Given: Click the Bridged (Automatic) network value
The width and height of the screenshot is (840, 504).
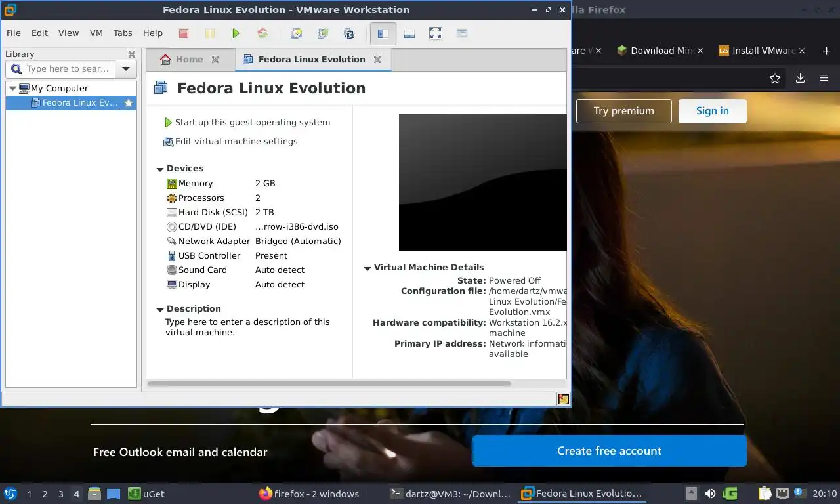Looking at the screenshot, I should pos(298,241).
